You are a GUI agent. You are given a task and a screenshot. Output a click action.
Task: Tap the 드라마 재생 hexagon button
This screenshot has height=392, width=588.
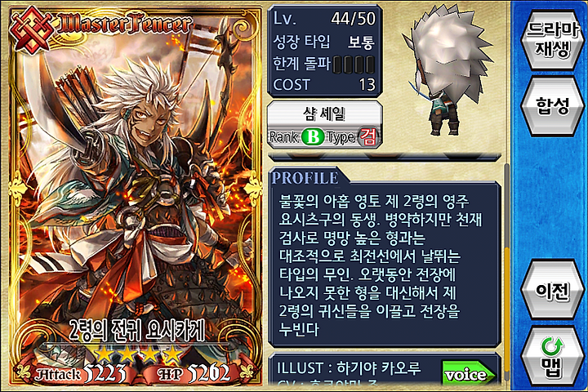click(552, 41)
